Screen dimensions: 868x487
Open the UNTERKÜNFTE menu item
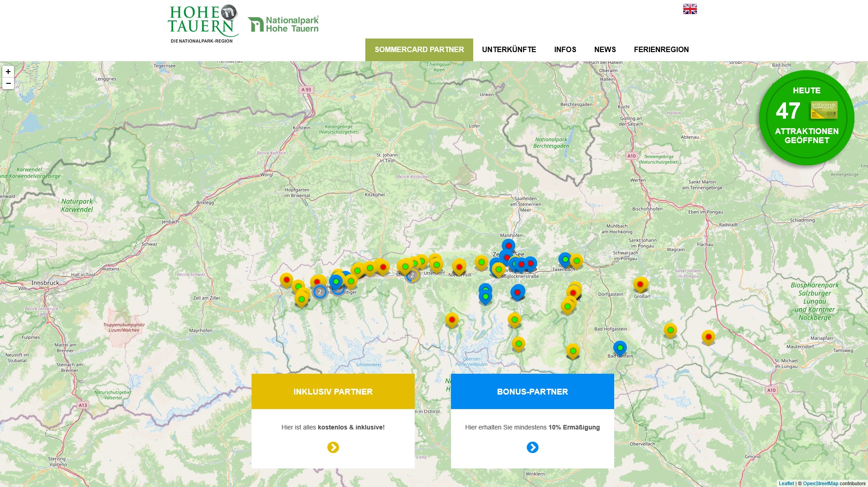[509, 50]
